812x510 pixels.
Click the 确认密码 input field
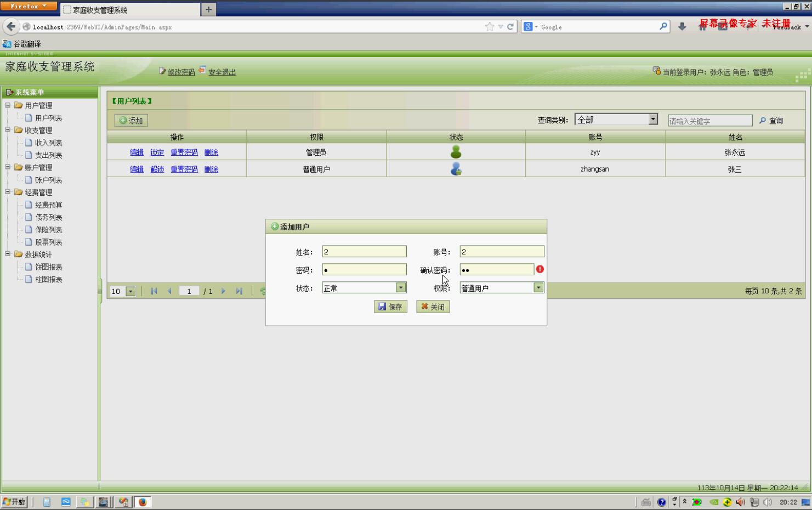coord(497,269)
